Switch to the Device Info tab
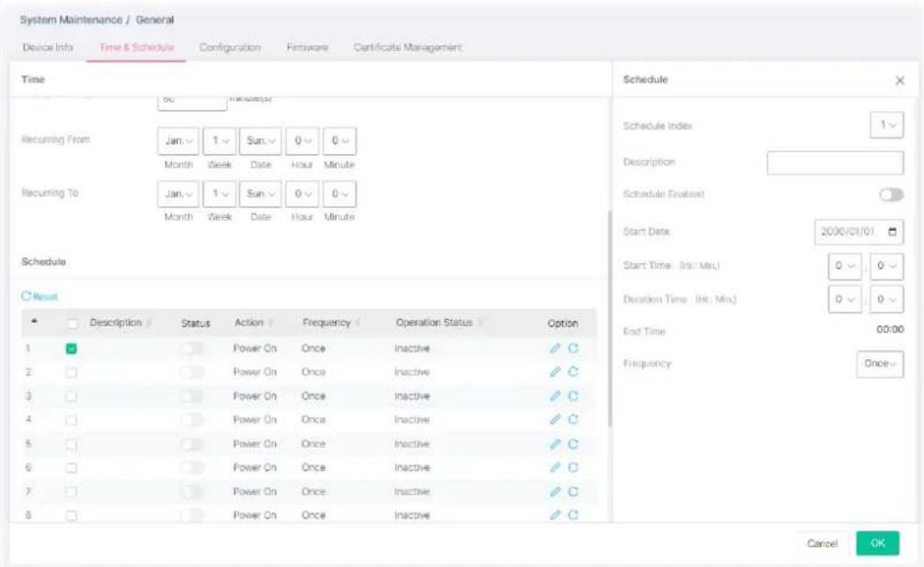Screen dimensions: 924x567 pyautogui.click(x=48, y=47)
